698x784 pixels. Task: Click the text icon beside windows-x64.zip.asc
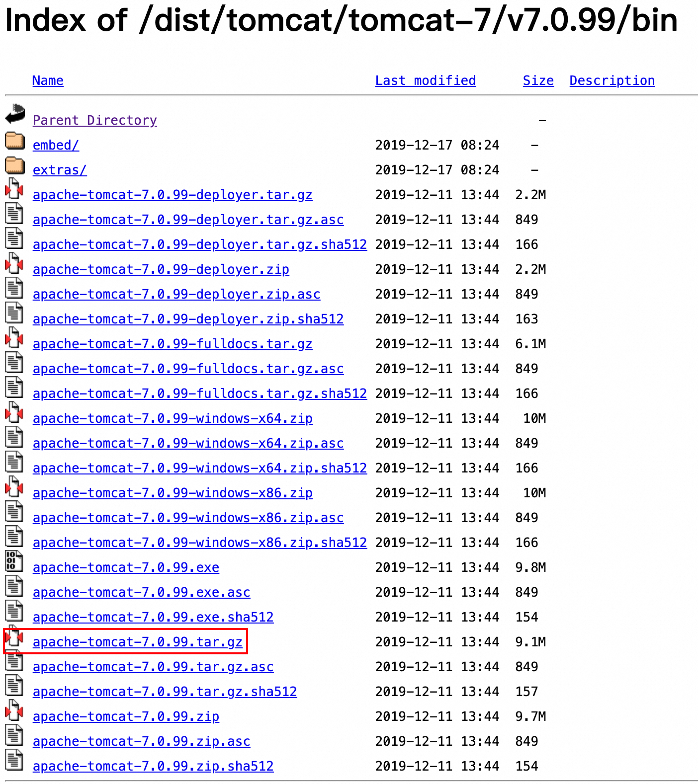[x=14, y=437]
